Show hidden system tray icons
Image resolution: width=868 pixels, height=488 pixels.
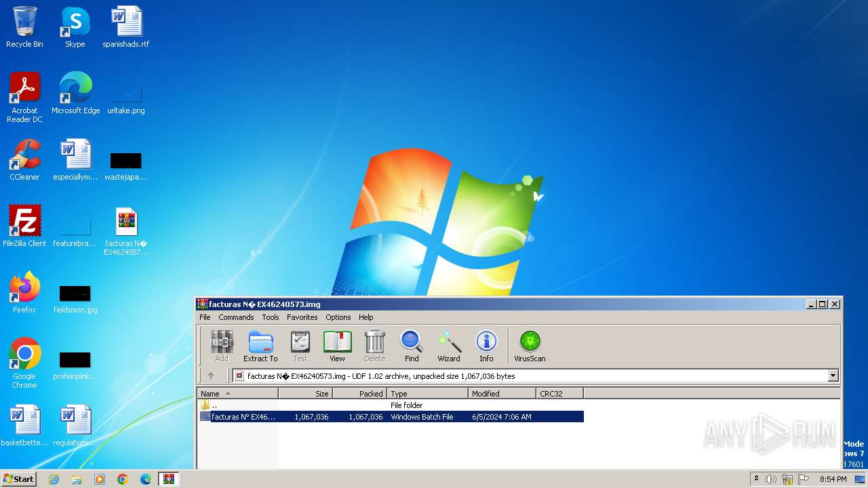click(756, 479)
